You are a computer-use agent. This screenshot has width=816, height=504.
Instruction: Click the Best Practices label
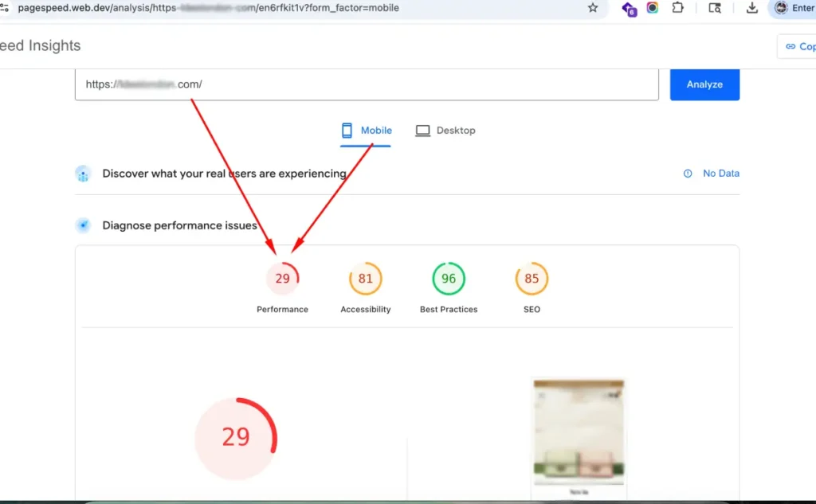pyautogui.click(x=449, y=310)
